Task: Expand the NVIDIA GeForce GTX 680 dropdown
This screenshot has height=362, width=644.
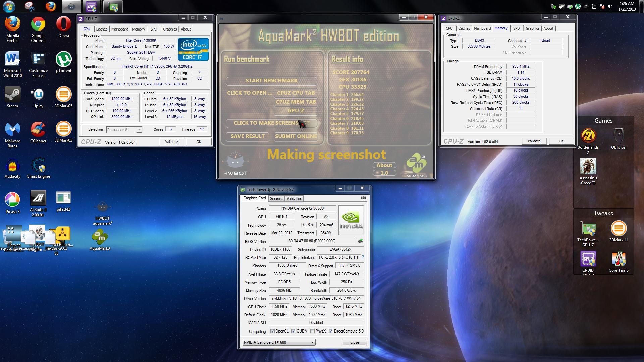Action: [x=279, y=342]
